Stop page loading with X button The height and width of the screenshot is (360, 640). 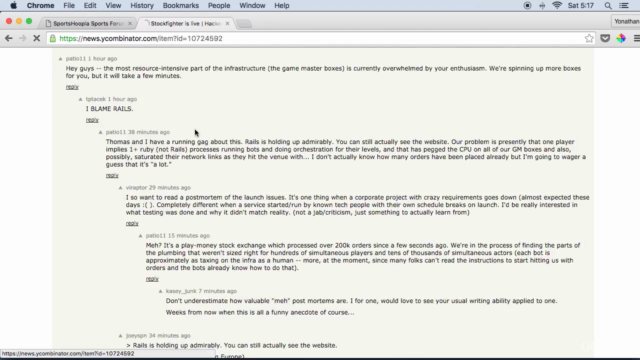[x=36, y=38]
